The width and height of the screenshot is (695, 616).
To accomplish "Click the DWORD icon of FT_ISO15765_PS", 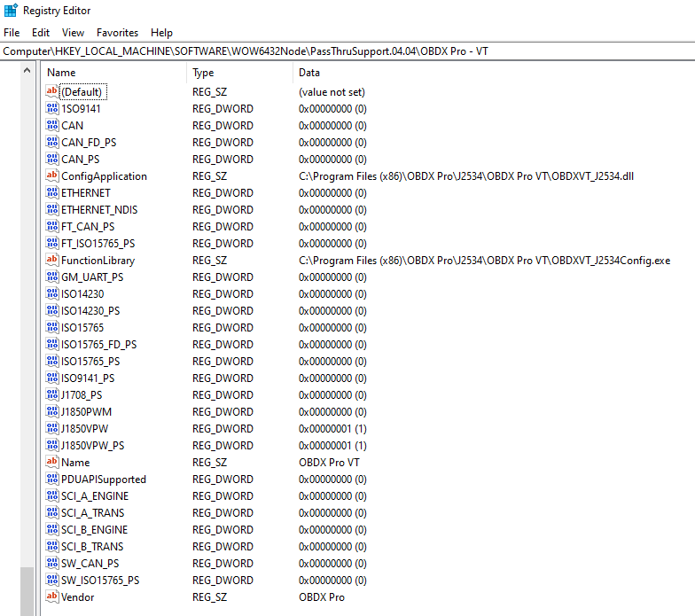I will [x=51, y=243].
